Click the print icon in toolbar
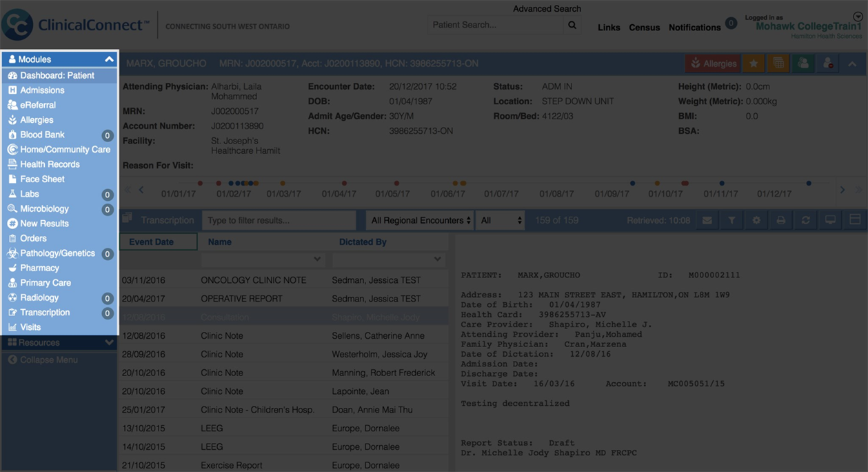868x472 pixels. (x=781, y=220)
